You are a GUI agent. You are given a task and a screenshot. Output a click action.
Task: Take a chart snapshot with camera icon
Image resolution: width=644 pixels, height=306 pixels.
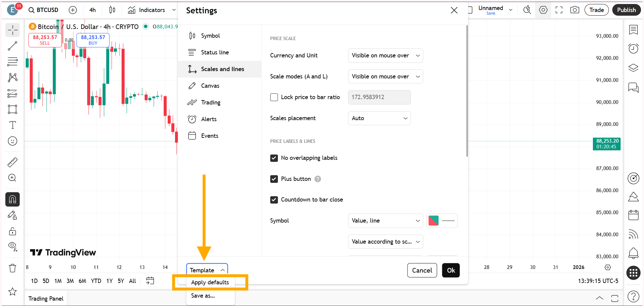tap(575, 10)
